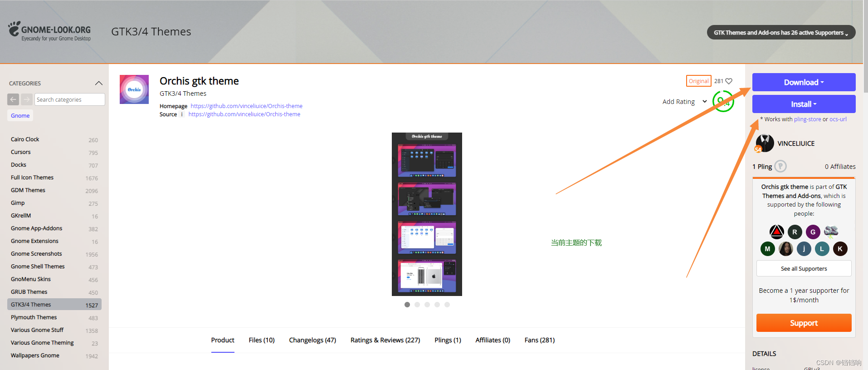Image resolution: width=868 pixels, height=370 pixels.
Task: Select third carousel dot indicator
Action: [x=427, y=305]
